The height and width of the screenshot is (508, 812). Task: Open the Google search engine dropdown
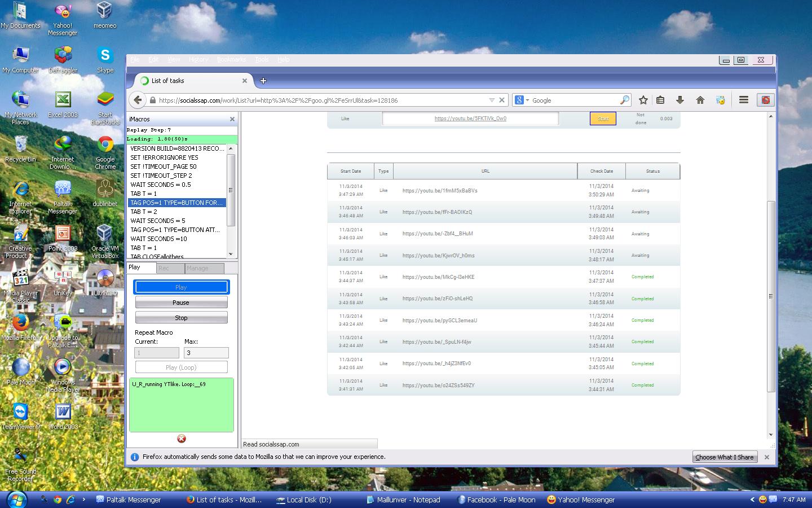pyautogui.click(x=522, y=100)
